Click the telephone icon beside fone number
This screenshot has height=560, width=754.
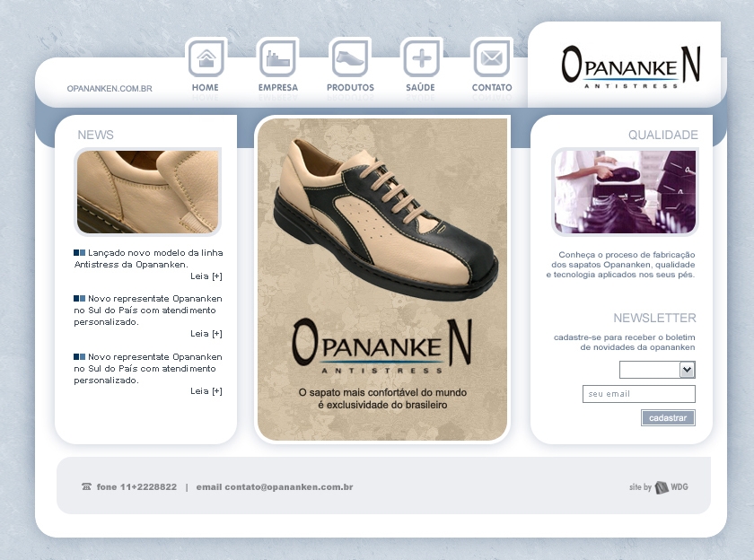point(86,486)
